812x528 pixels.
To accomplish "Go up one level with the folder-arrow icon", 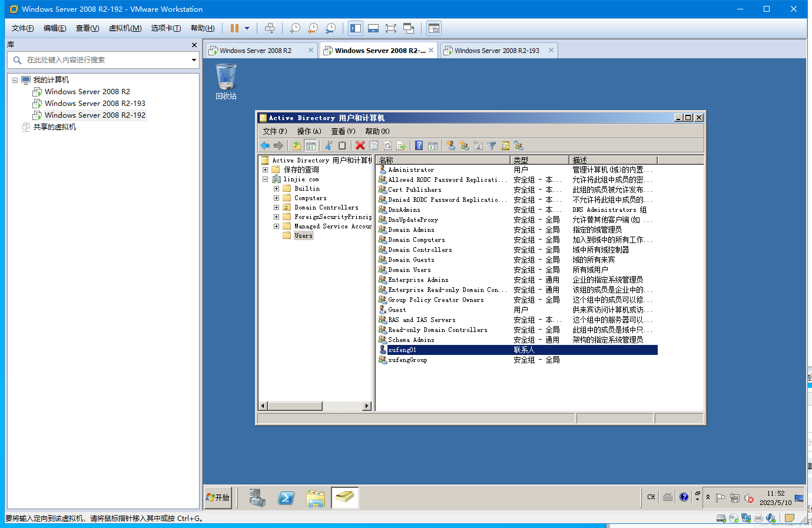I will point(297,145).
